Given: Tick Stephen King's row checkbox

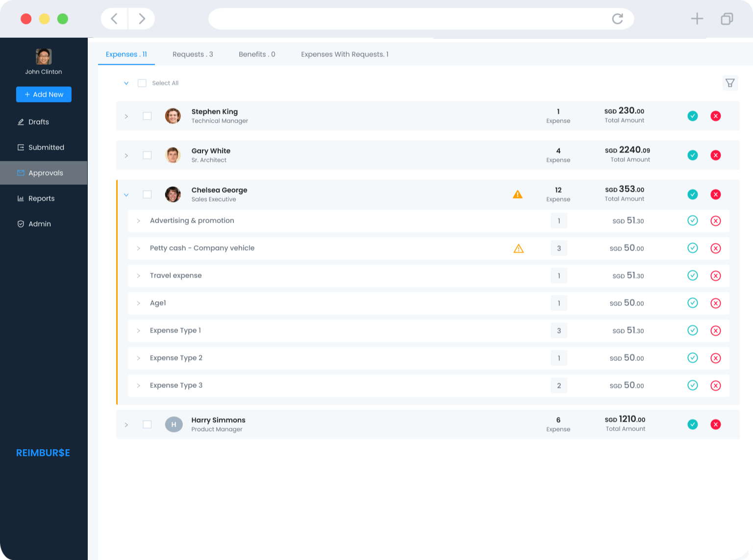Looking at the screenshot, I should (147, 116).
